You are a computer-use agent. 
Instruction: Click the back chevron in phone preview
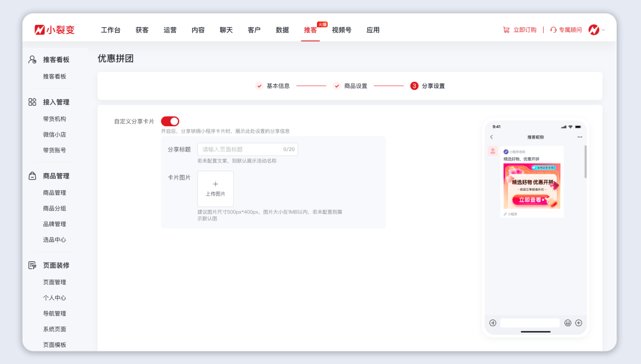[x=490, y=136]
